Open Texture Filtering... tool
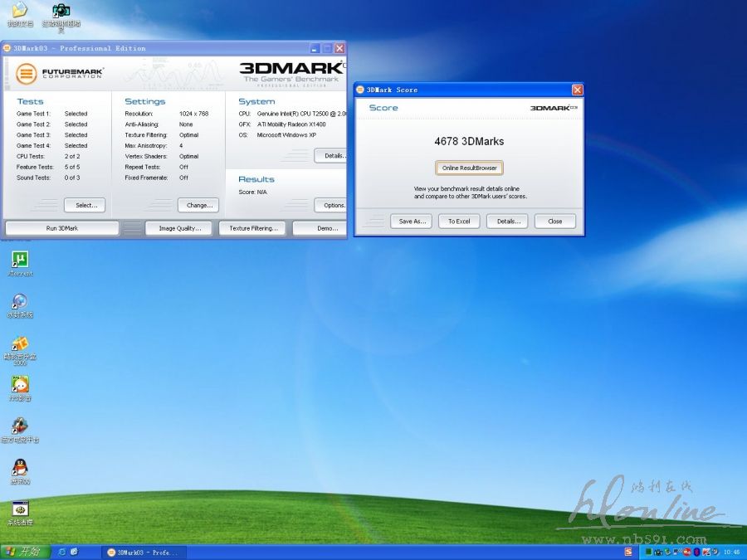The image size is (747, 560). [253, 228]
